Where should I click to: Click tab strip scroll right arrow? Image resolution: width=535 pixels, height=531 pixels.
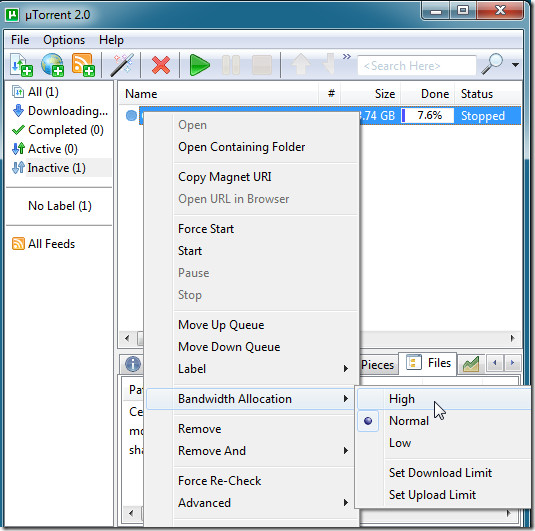[512, 363]
